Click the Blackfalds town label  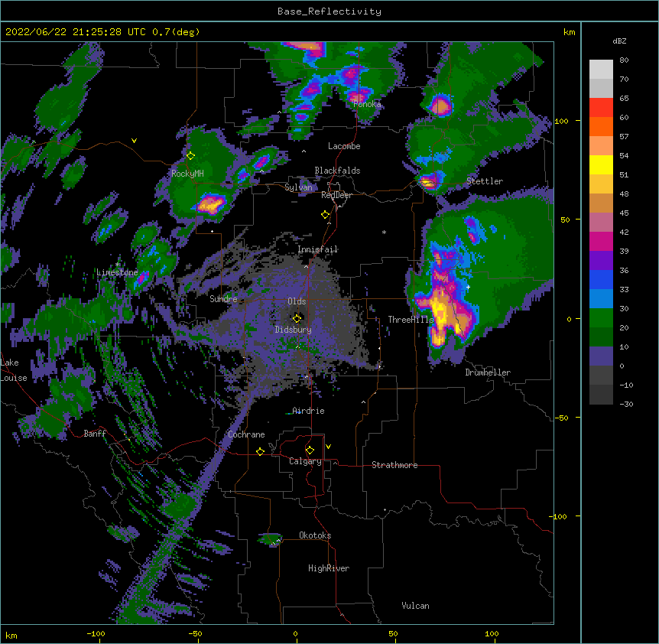[x=337, y=171]
